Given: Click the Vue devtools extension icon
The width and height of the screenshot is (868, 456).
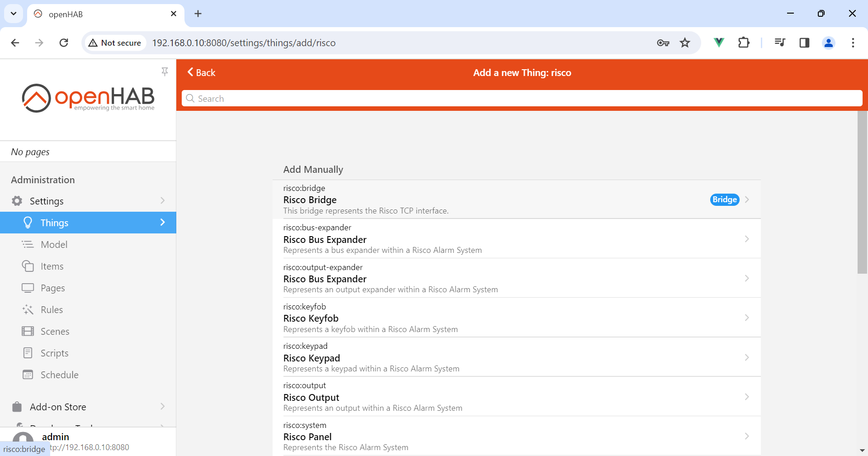Looking at the screenshot, I should click(718, 43).
